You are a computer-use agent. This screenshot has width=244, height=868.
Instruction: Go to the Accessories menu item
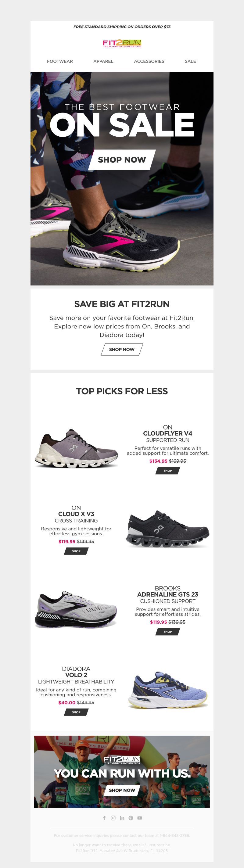(x=149, y=61)
